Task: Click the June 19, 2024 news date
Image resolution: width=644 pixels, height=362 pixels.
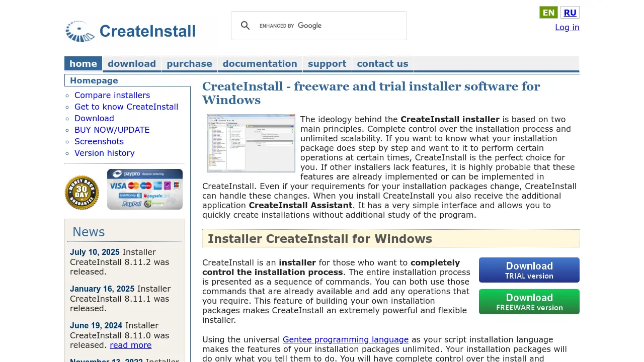Action: click(96, 325)
